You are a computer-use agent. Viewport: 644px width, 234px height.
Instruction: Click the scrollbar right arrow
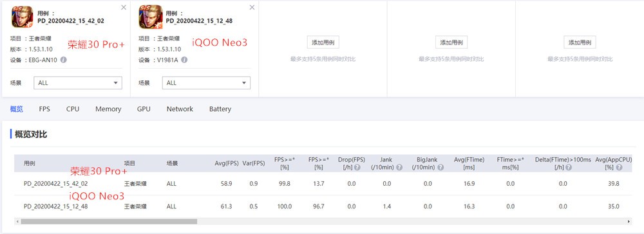pos(629,221)
